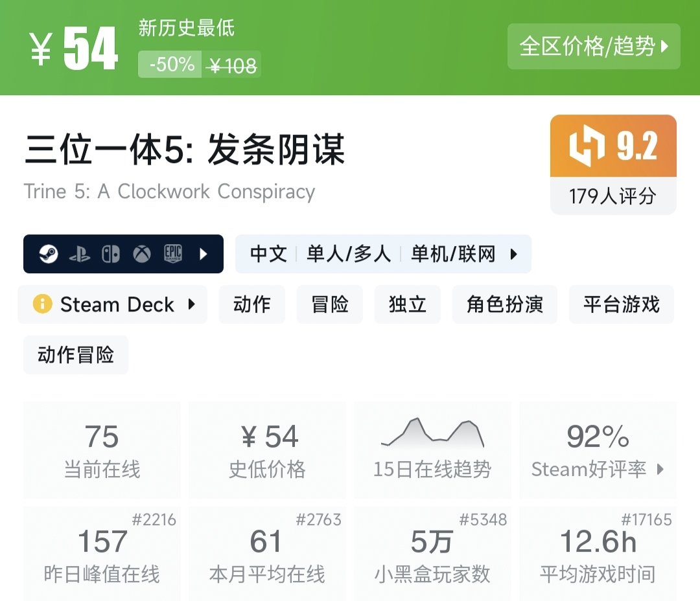
Task: Tap the Xiaoheihe logo in the 9.2 rating badge
Action: coord(587,147)
